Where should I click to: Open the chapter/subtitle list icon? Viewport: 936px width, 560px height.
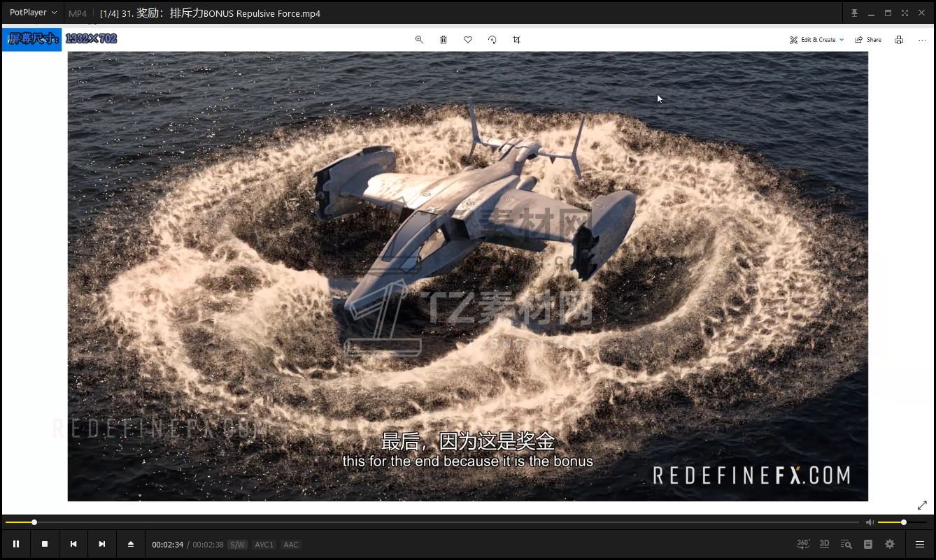pyautogui.click(x=868, y=544)
